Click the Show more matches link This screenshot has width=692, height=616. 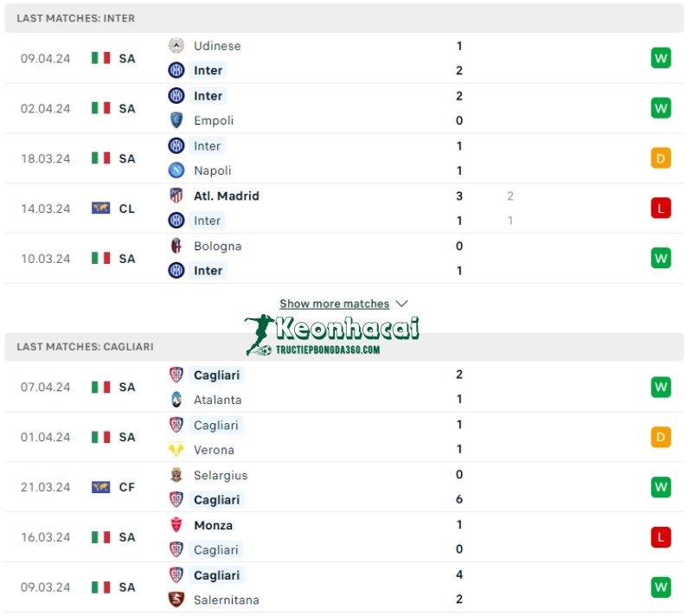(336, 304)
